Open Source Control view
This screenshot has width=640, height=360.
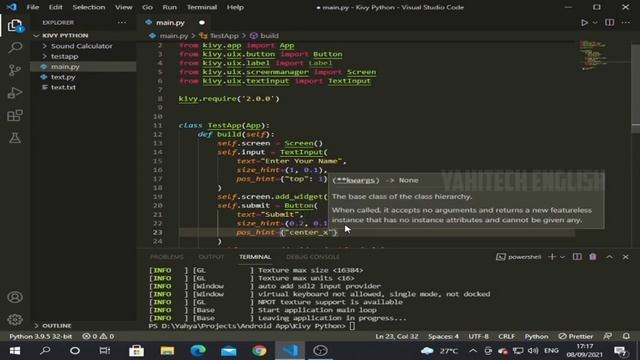(15, 70)
